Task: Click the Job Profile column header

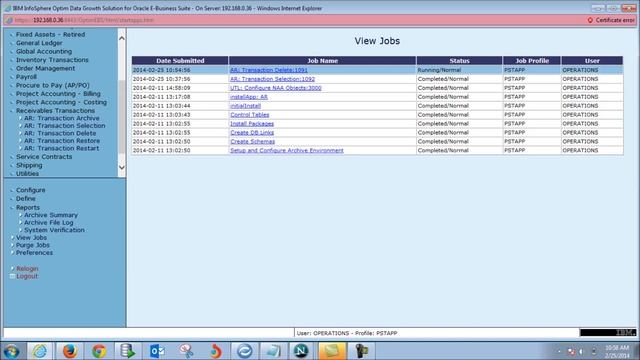Action: click(x=532, y=61)
